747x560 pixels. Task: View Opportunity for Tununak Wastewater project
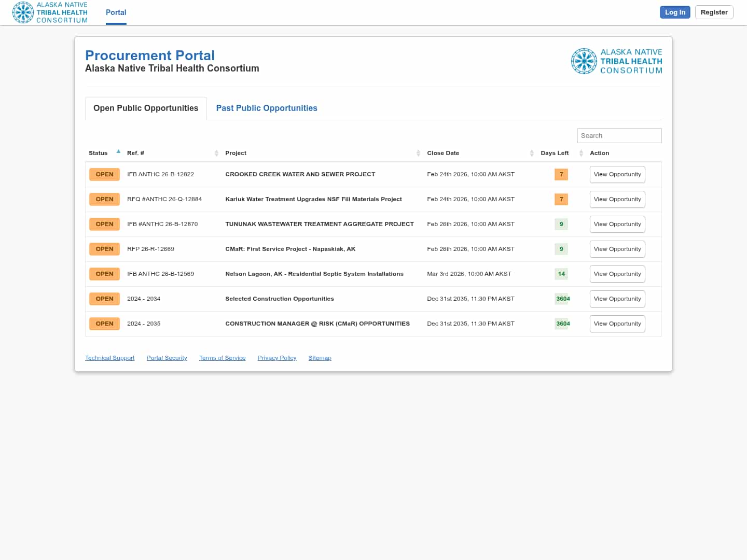(x=617, y=224)
